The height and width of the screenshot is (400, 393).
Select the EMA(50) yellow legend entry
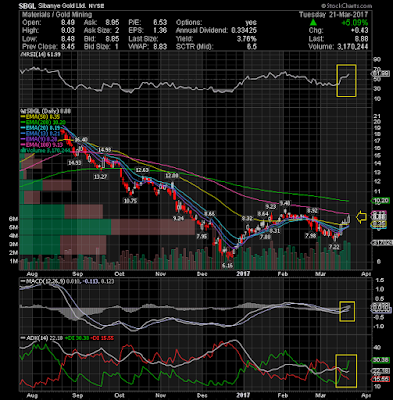[41, 117]
